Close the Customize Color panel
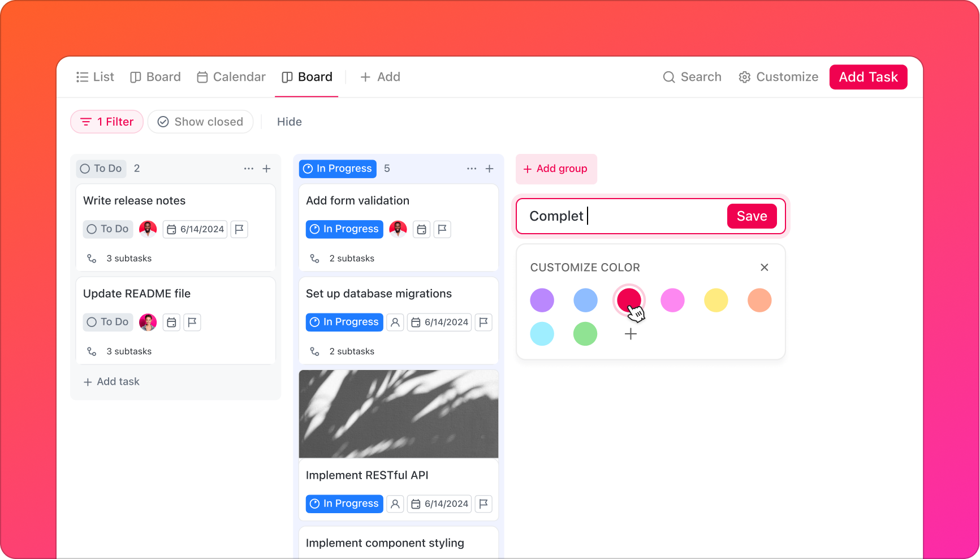 tap(764, 267)
